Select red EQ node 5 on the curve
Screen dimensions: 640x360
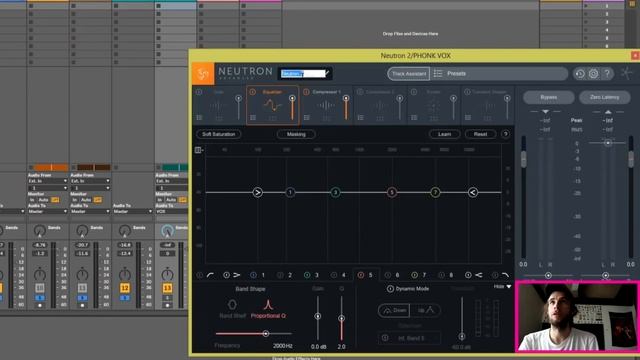[392, 192]
